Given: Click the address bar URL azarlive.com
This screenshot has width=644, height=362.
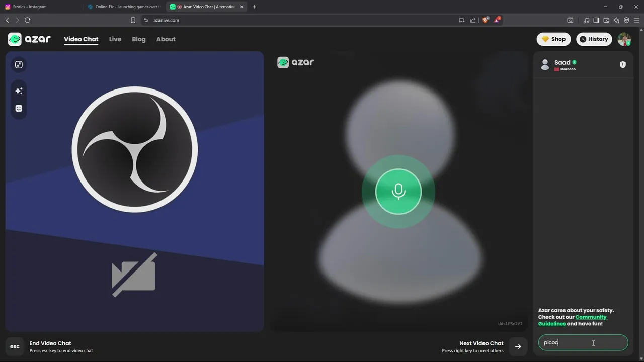Looking at the screenshot, I should click(166, 20).
